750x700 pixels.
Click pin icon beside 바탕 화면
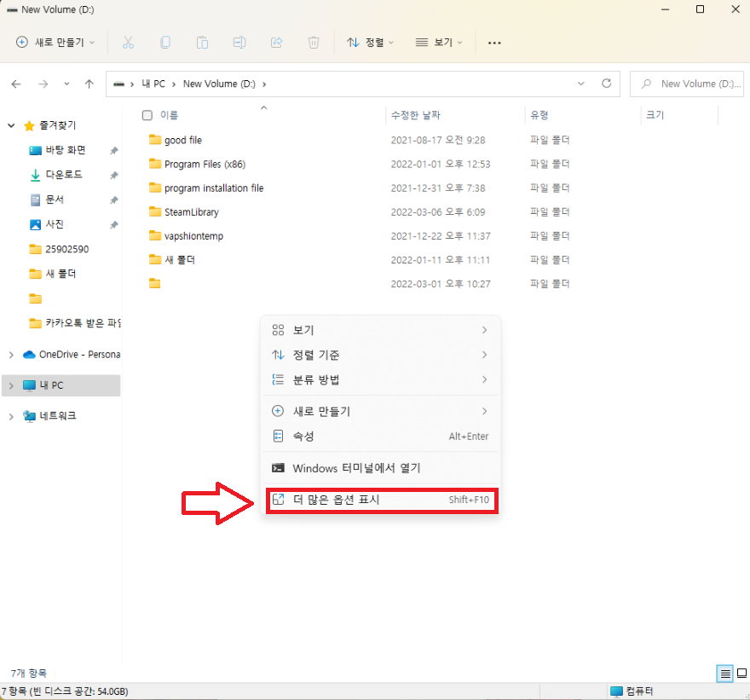point(114,151)
